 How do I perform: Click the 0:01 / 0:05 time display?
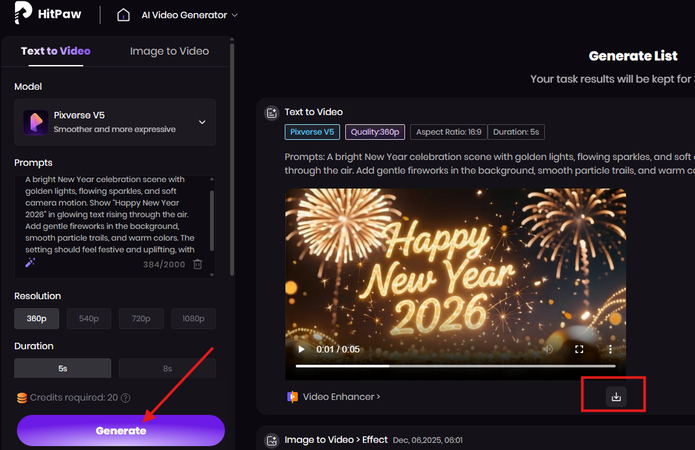pyautogui.click(x=338, y=349)
